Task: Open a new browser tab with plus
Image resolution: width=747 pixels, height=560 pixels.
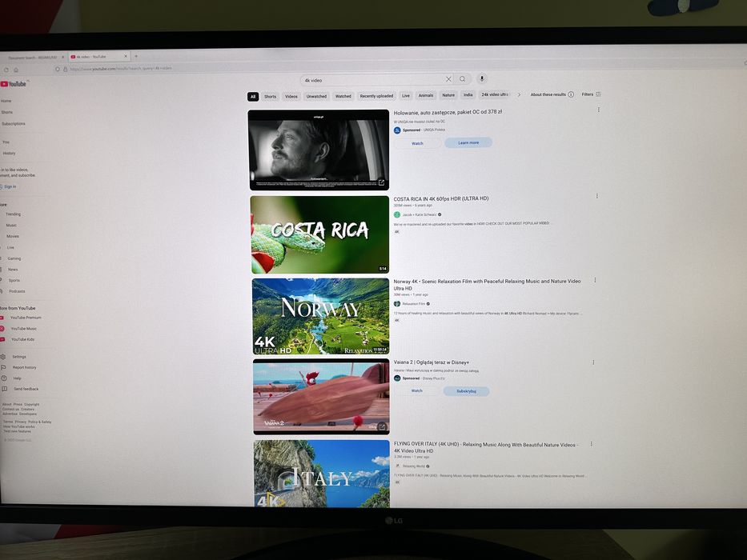Action: pyautogui.click(x=136, y=56)
